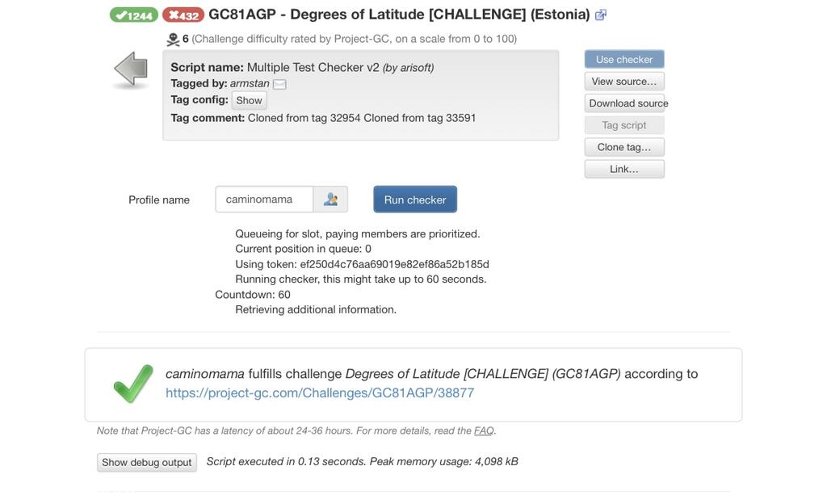Open the Link dialog button

pos(624,169)
